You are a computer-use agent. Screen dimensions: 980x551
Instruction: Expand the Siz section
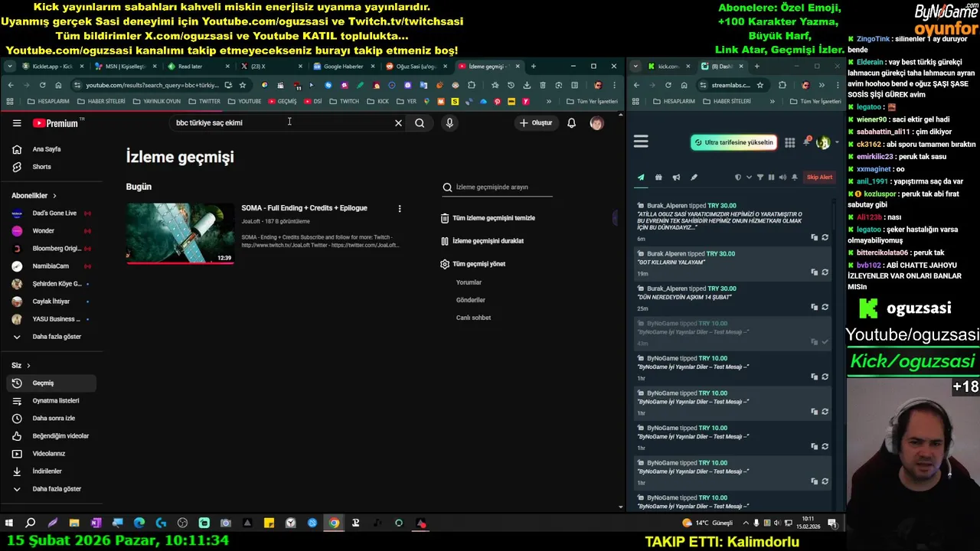[21, 365]
